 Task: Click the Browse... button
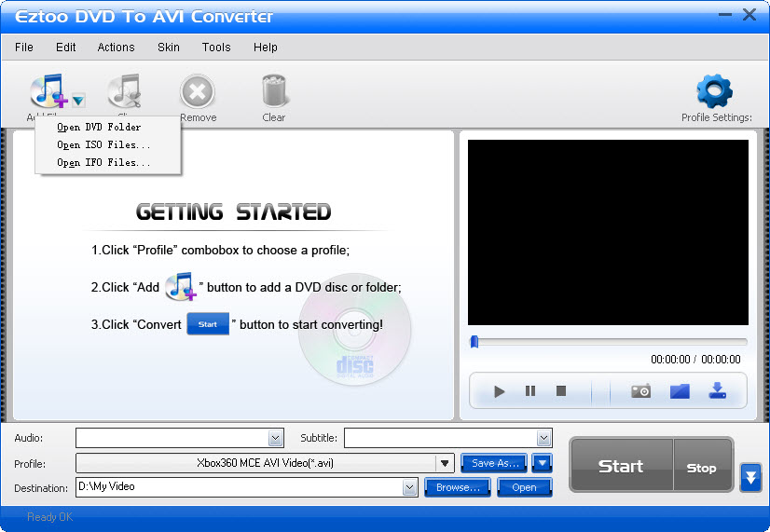tap(458, 487)
